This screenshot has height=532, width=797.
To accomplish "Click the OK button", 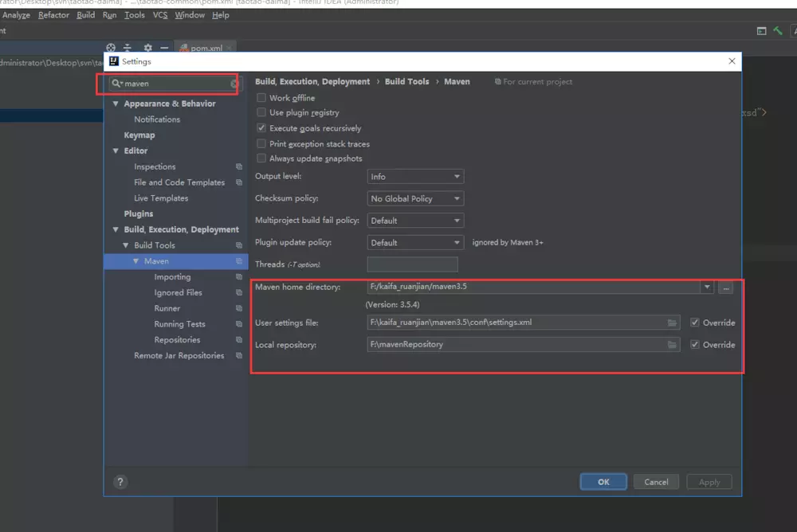I will pos(603,482).
